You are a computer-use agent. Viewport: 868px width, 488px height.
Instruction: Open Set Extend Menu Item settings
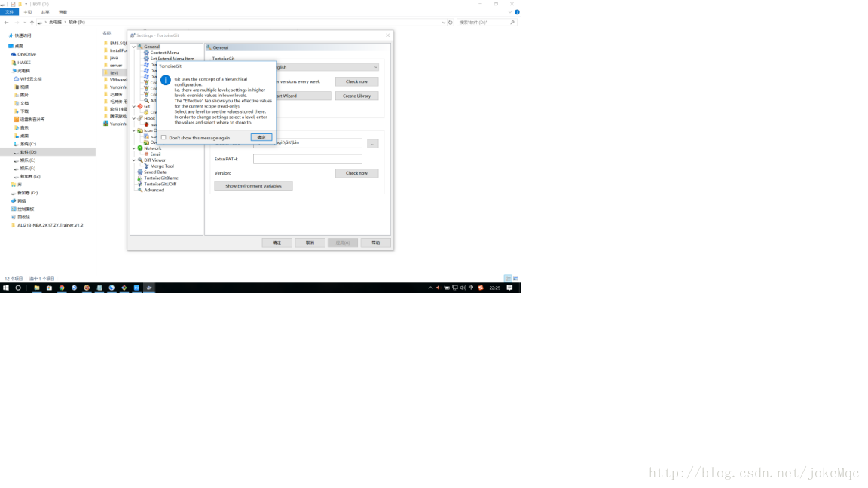coord(172,59)
